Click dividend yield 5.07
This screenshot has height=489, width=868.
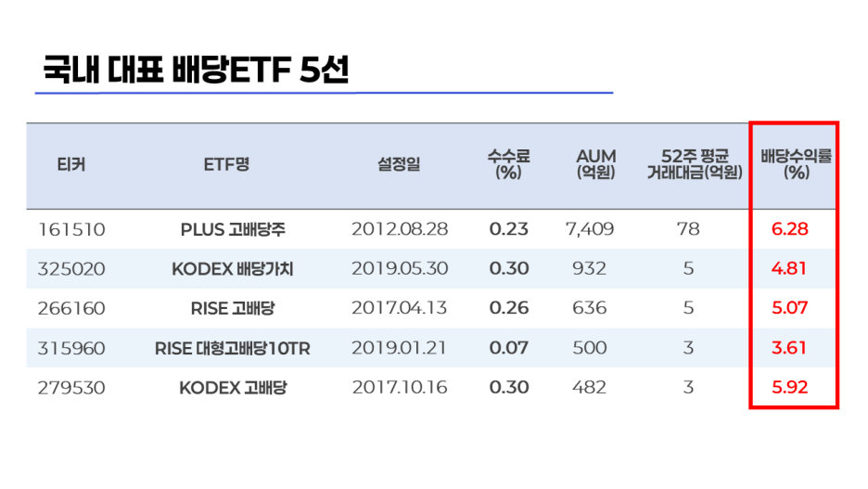click(790, 308)
